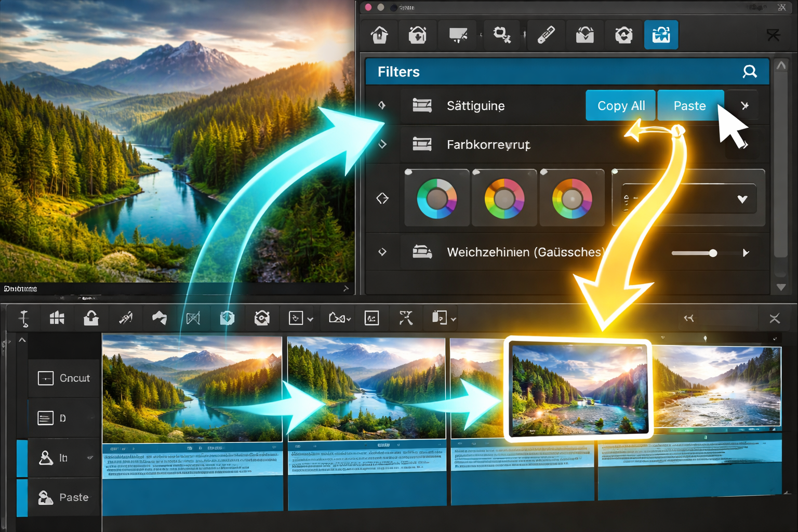Screen dimensions: 798x532
Task: Click the highlighted blue filters toolbar icon
Action: click(x=661, y=35)
